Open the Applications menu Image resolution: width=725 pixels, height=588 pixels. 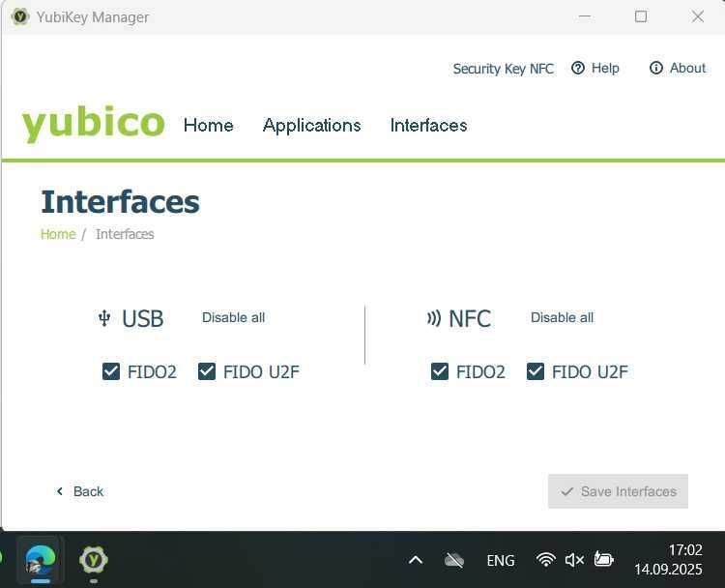point(311,126)
